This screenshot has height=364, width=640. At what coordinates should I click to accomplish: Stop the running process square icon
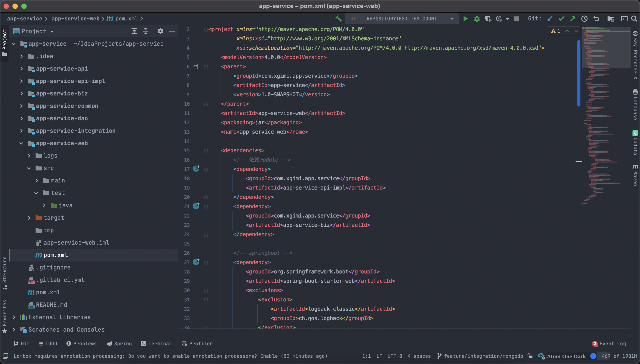pos(516,19)
